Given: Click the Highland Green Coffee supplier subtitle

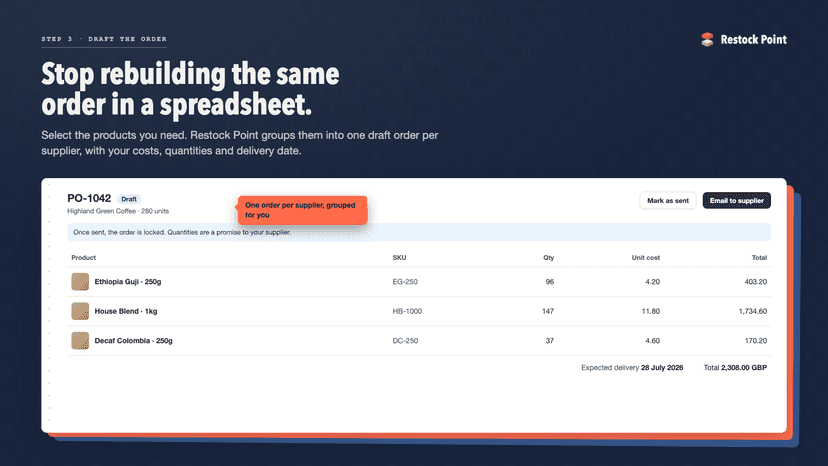Looking at the screenshot, I should click(x=118, y=211).
